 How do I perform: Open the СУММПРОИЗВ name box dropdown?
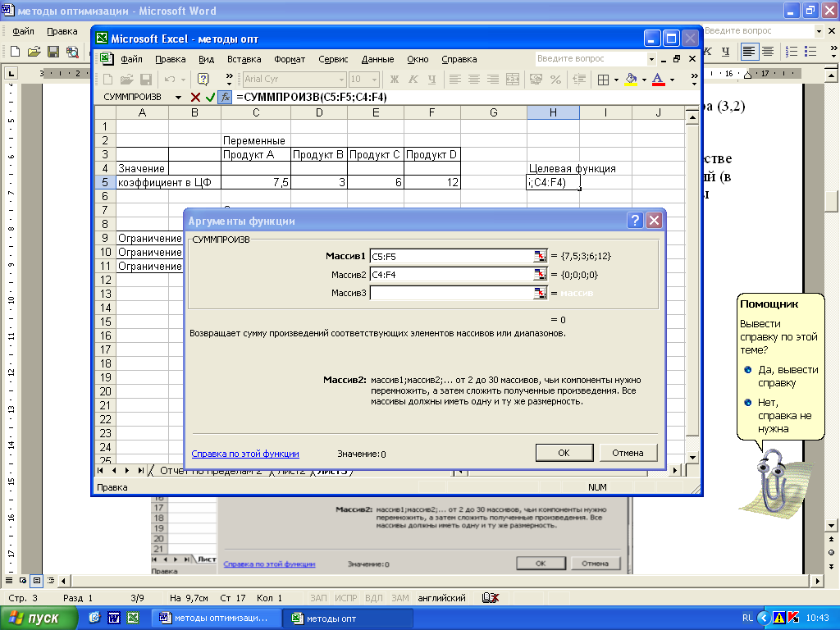[178, 97]
